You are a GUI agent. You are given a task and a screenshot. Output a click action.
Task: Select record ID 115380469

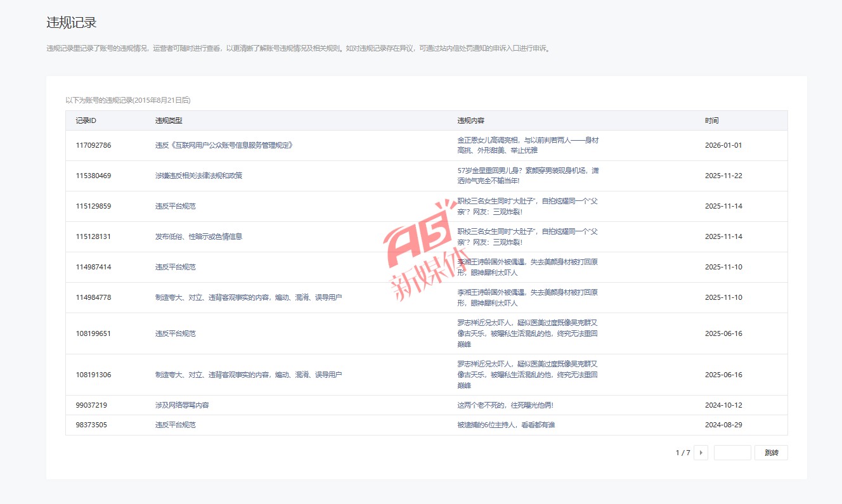[x=93, y=176]
